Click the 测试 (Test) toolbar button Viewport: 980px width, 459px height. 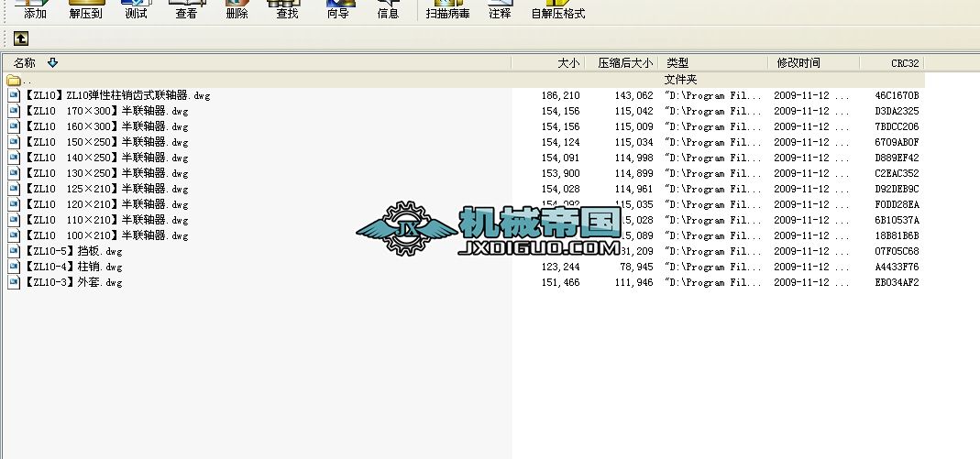pos(136,10)
